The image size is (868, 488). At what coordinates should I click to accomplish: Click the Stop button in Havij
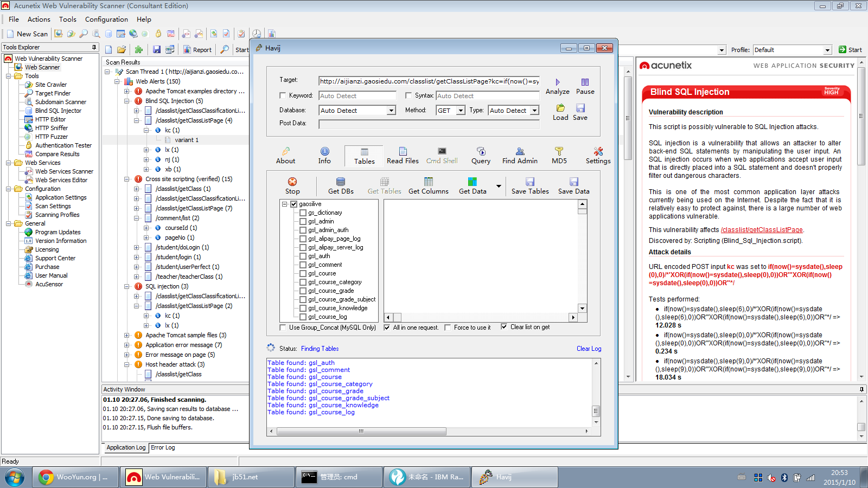(292, 186)
